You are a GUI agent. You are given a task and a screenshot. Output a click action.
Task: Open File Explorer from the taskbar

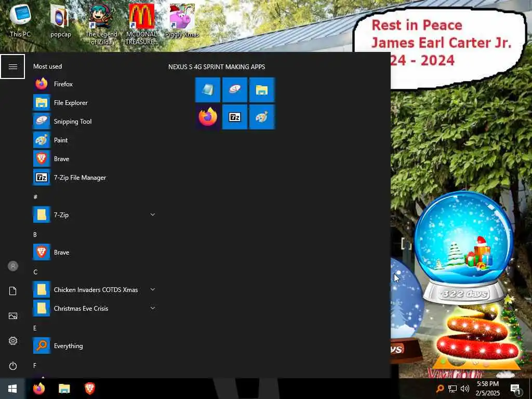[64, 389]
